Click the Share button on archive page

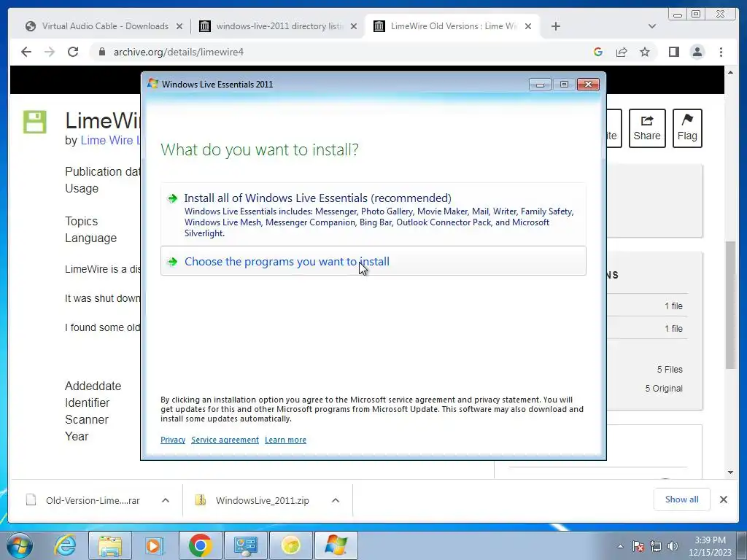point(647,128)
